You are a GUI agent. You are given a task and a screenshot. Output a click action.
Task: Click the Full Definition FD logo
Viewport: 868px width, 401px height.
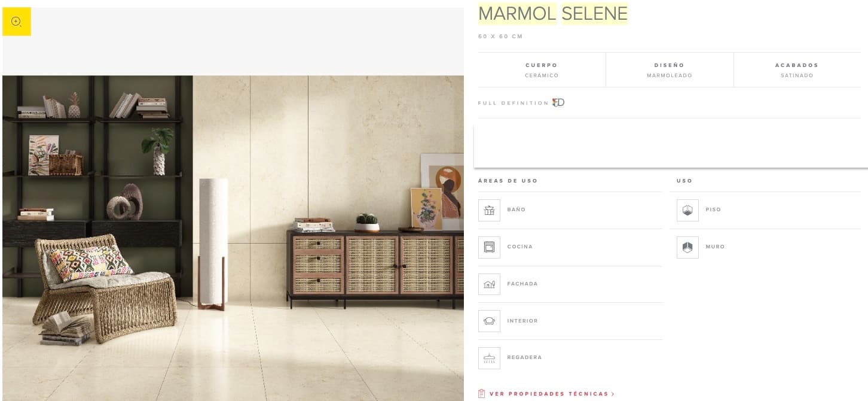click(x=558, y=102)
